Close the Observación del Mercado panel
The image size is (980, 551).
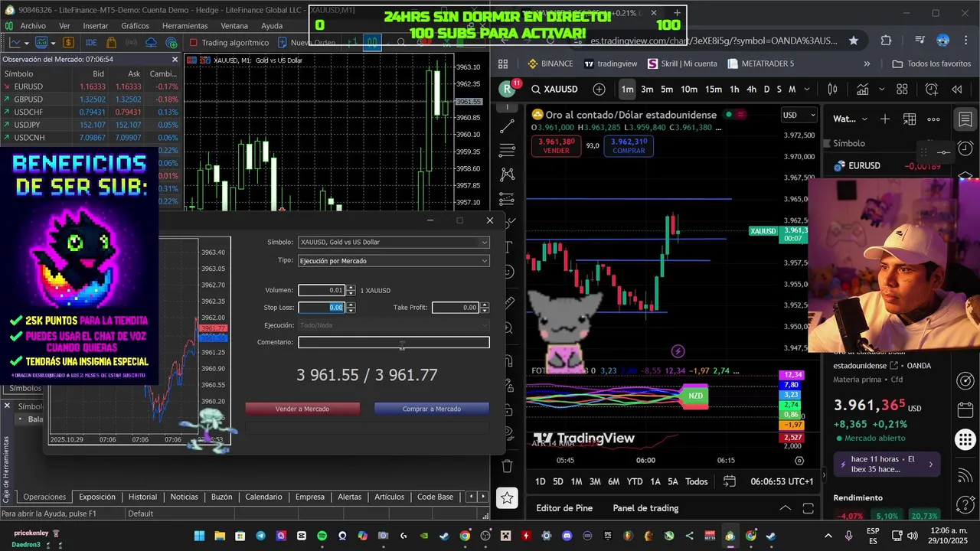pyautogui.click(x=175, y=59)
